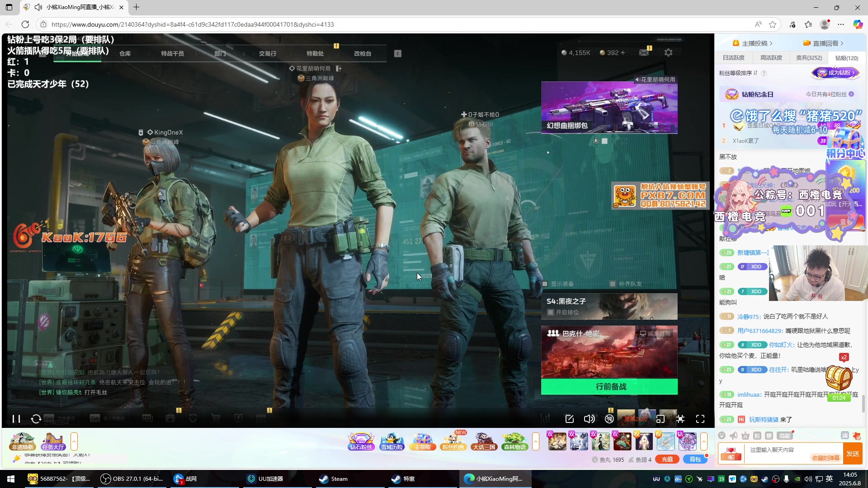Screen dimensions: 868x488
Task: Open 去领取 treasure chest icon
Action: click(x=423, y=441)
